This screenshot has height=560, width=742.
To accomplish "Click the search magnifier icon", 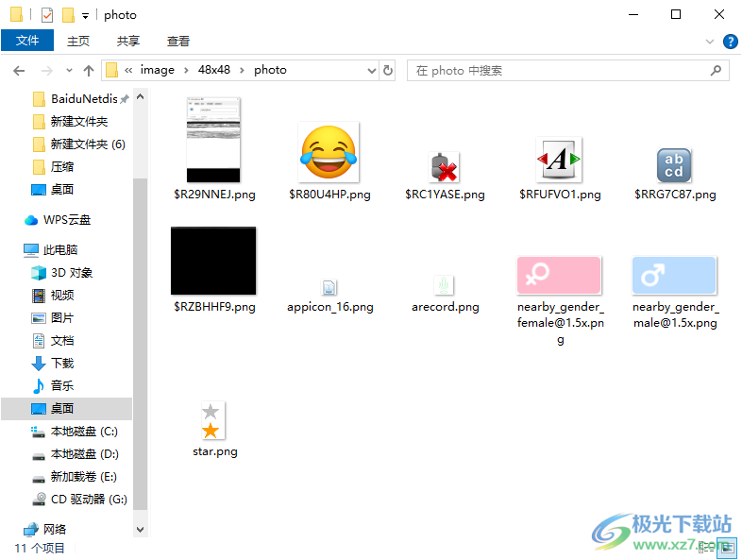I will [x=716, y=71].
